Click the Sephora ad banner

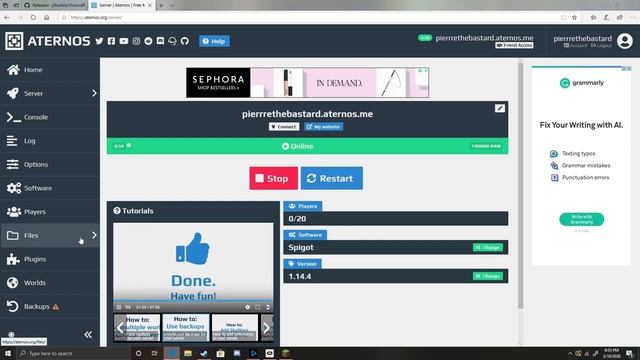307,83
